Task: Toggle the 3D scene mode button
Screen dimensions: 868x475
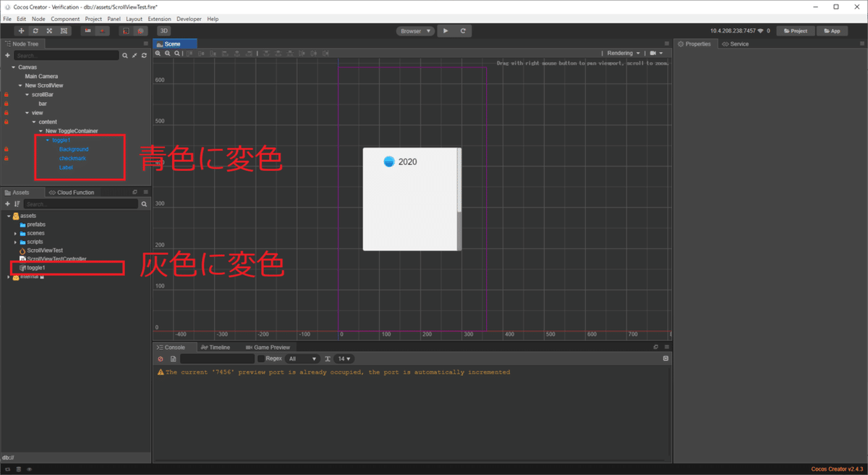Action: point(164,31)
